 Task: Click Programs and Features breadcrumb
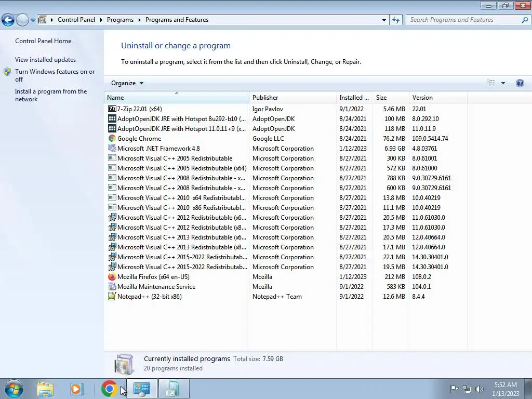point(177,20)
